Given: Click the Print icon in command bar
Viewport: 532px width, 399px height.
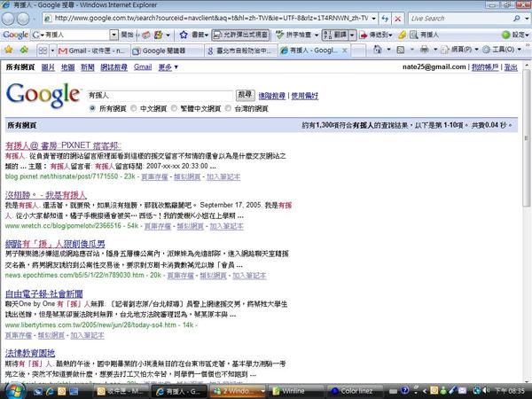Looking at the screenshot, I should [x=424, y=50].
